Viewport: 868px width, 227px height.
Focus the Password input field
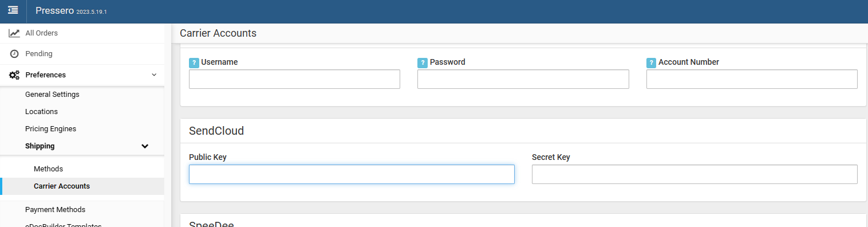click(523, 79)
